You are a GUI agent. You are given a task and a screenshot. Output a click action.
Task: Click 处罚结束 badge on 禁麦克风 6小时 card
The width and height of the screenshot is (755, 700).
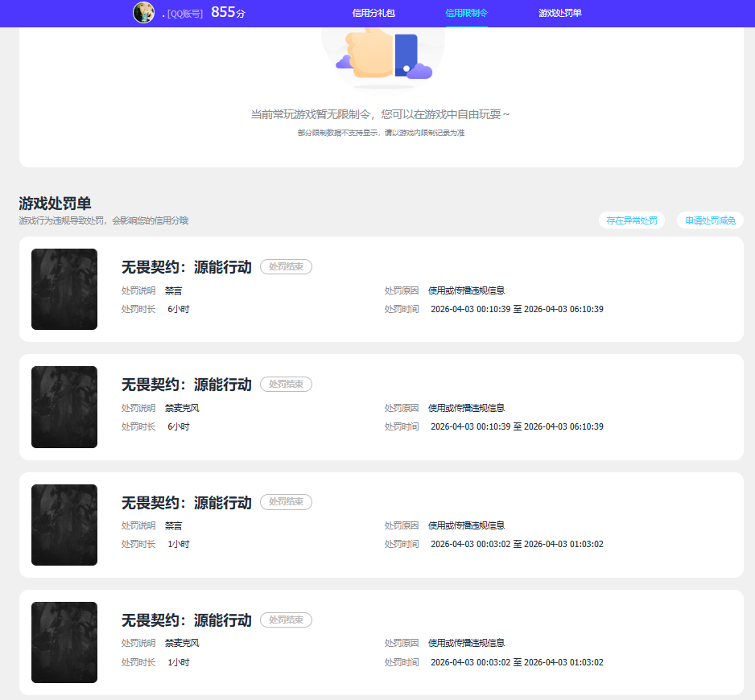pos(286,384)
